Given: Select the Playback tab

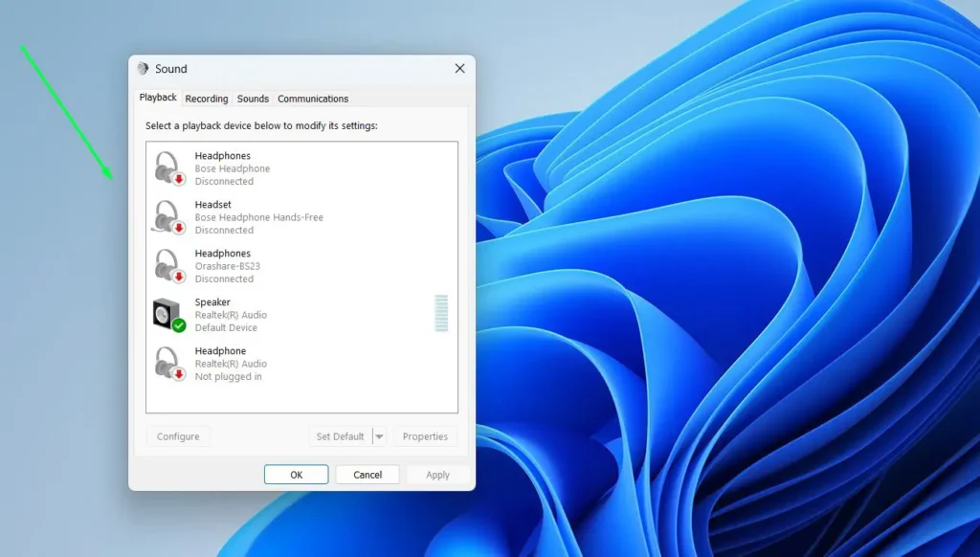Looking at the screenshot, I should pyautogui.click(x=157, y=97).
